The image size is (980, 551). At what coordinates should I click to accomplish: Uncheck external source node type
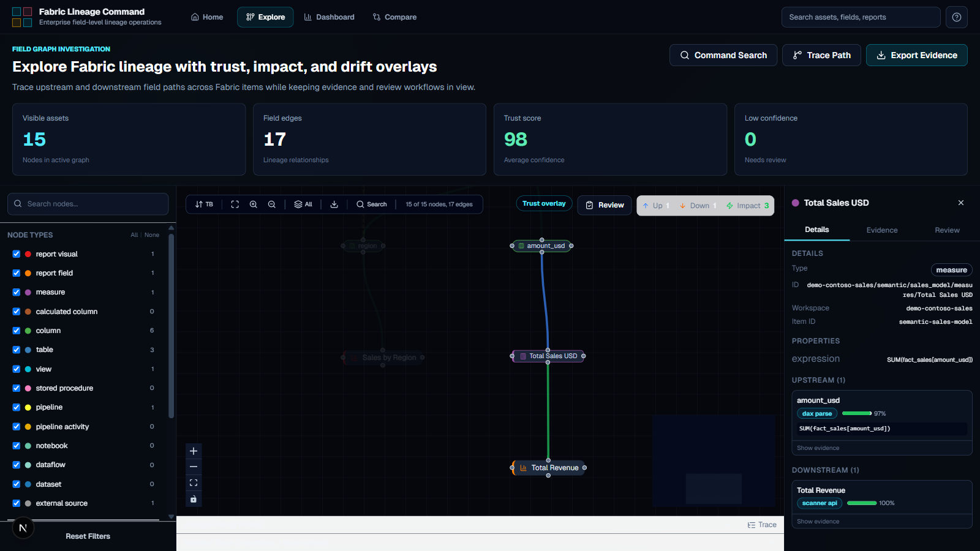[x=17, y=503]
